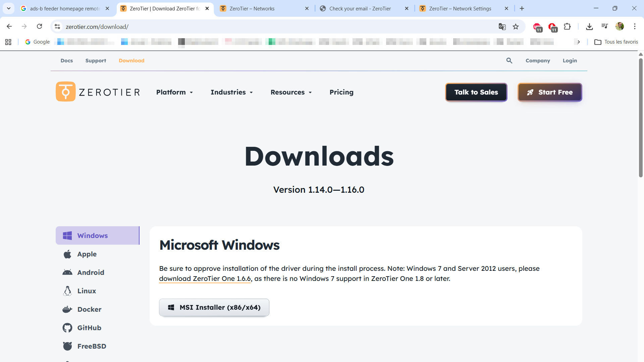644x362 pixels.
Task: Open the apps grid icon in the bookmarks bar
Action: [x=8, y=42]
